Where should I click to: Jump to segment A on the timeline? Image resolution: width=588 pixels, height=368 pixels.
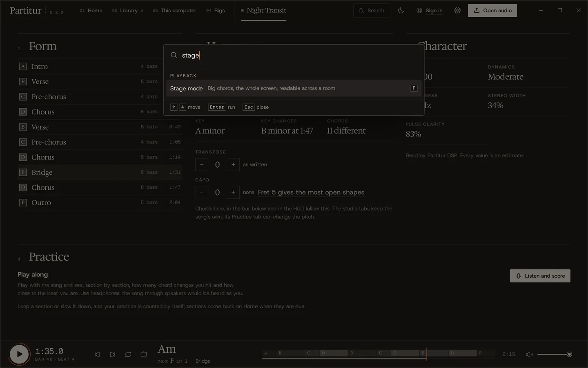click(x=269, y=353)
